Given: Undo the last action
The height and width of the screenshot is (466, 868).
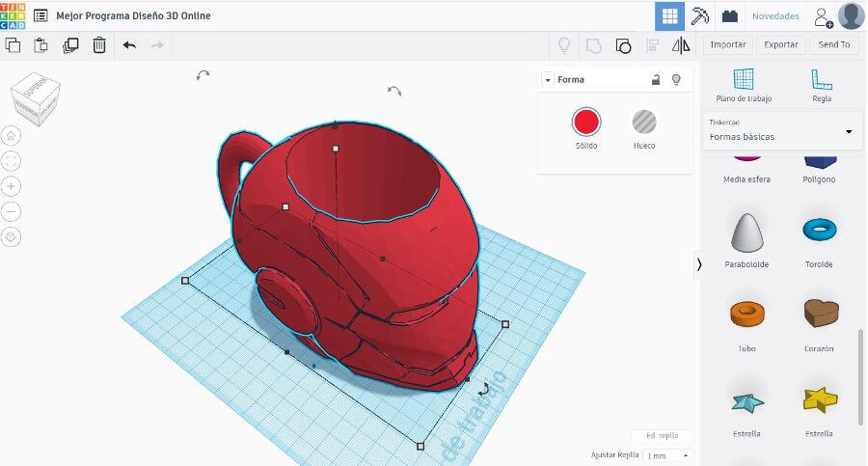Looking at the screenshot, I should coord(129,44).
